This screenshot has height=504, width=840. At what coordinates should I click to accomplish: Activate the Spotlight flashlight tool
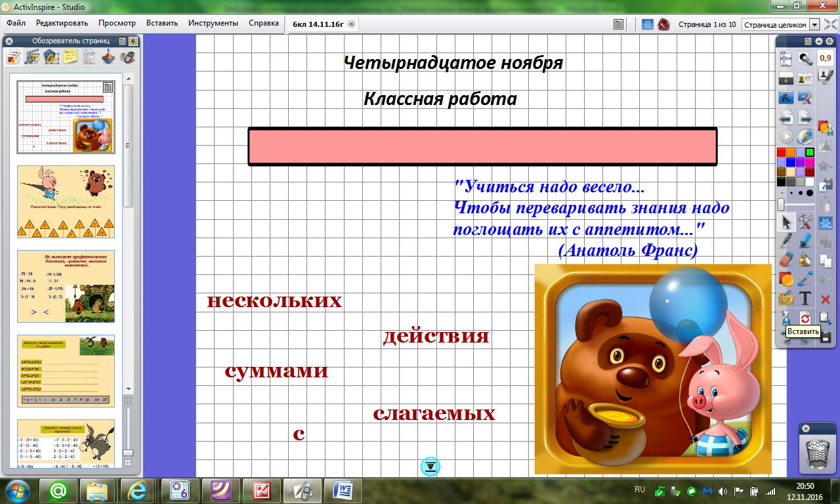[x=805, y=59]
